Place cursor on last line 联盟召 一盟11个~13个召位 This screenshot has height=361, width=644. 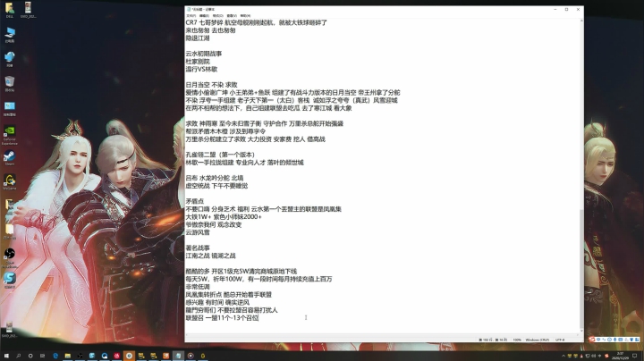coord(222,318)
